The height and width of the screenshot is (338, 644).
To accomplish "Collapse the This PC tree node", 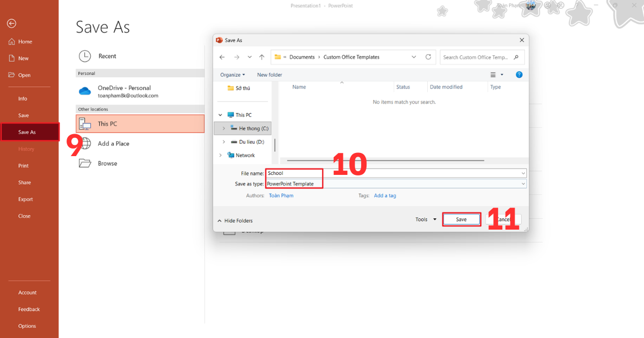I will pos(220,115).
